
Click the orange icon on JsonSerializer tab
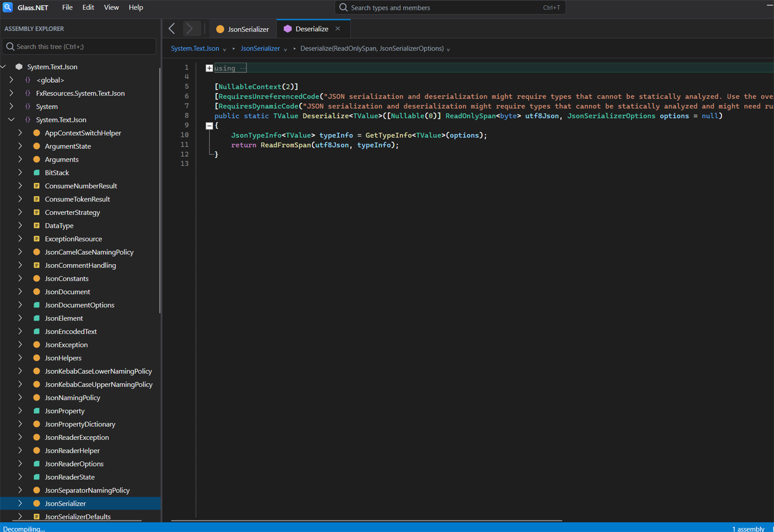(220, 29)
